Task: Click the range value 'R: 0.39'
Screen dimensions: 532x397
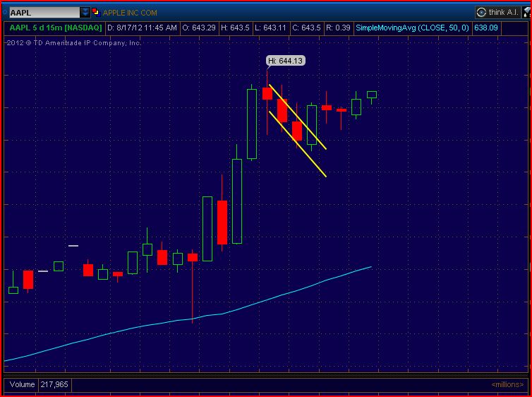Action: [x=338, y=28]
